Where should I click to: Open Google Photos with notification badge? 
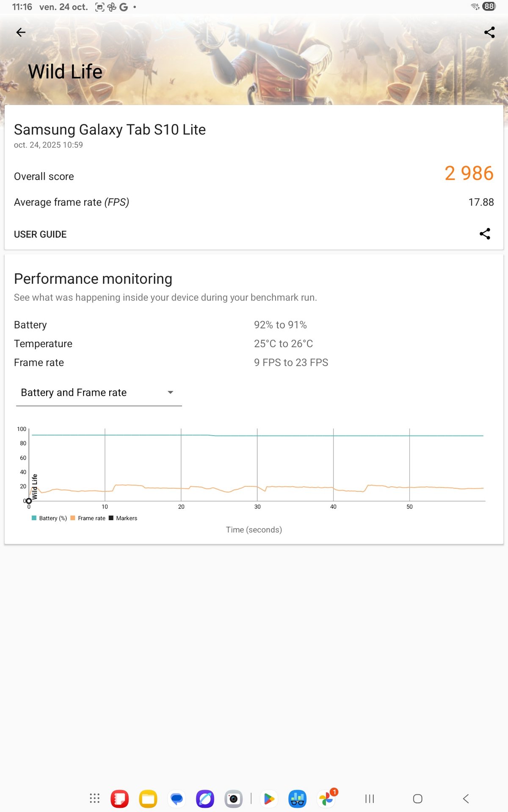click(326, 798)
